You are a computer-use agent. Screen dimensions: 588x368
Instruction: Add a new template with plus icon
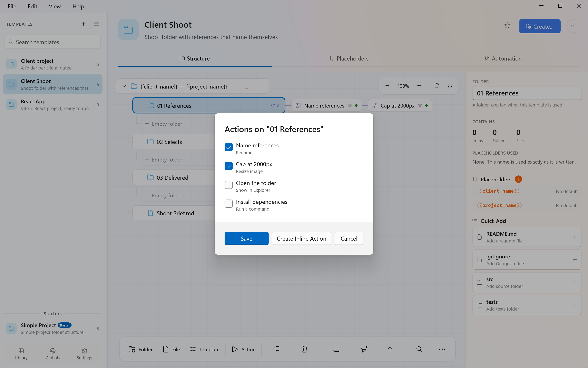click(83, 24)
